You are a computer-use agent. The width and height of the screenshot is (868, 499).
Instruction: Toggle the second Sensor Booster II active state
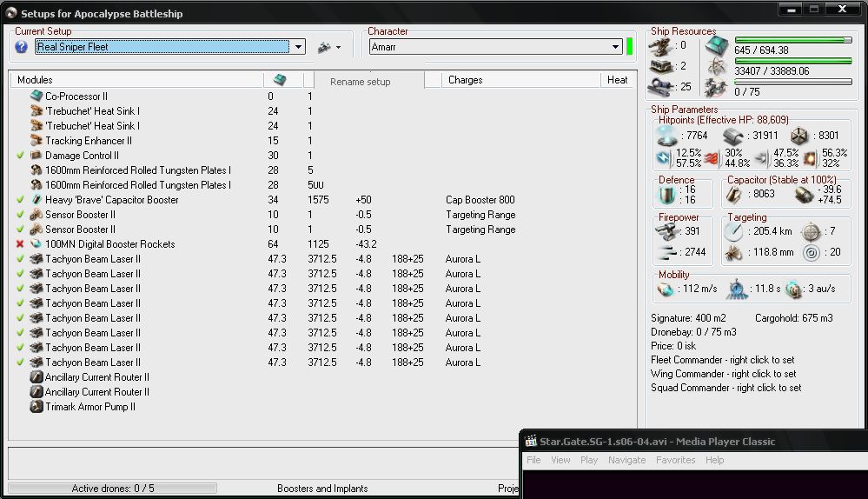21,230
